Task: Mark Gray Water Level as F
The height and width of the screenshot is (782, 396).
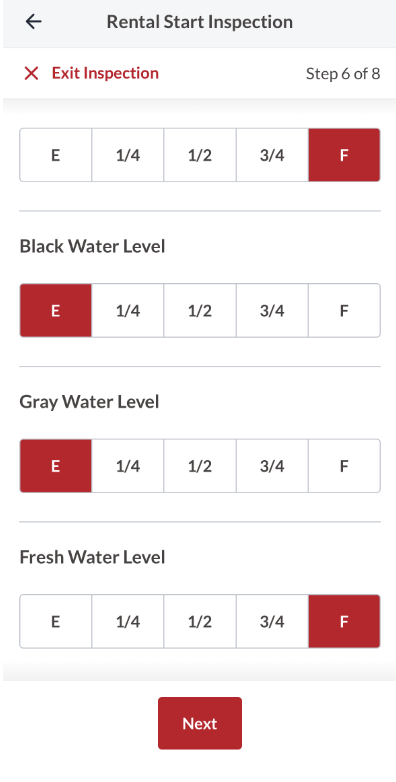Action: 344,466
